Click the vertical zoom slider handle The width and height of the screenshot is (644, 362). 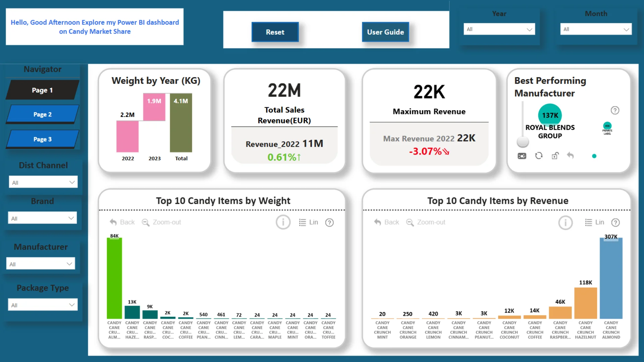pyautogui.click(x=523, y=142)
